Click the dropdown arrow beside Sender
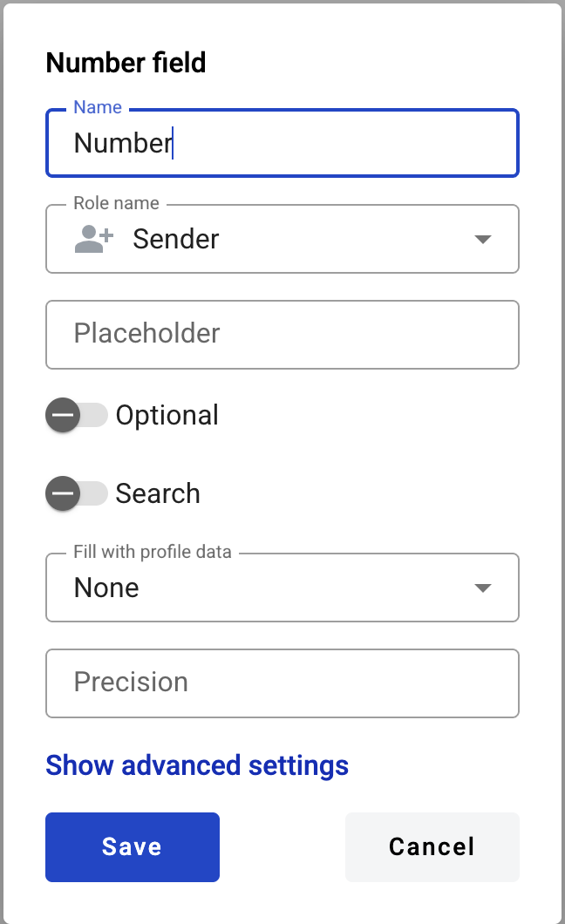 (482, 239)
